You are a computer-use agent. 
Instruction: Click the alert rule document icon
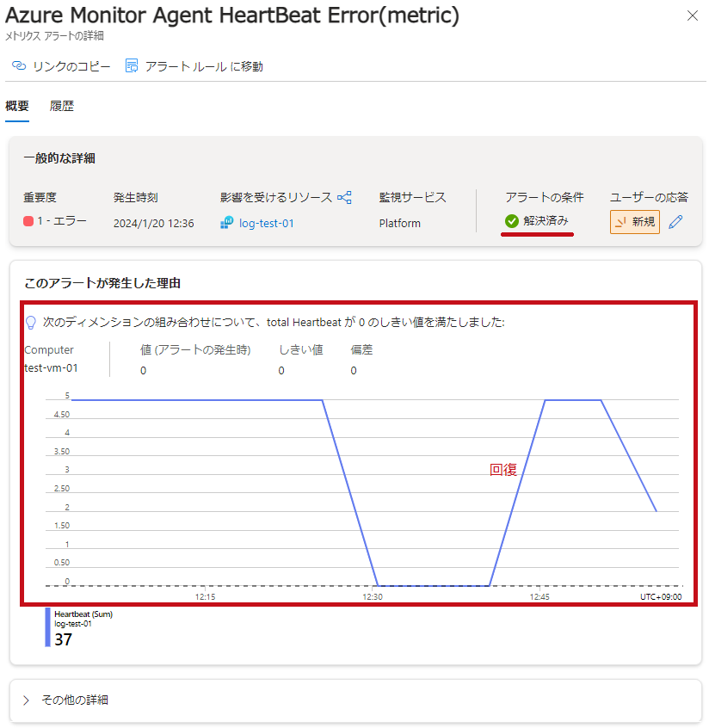(132, 66)
